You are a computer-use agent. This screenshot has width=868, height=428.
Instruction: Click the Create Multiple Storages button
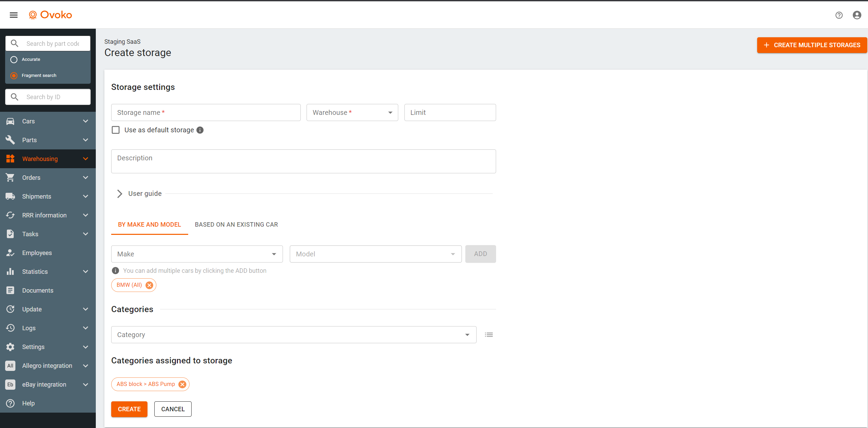(812, 45)
